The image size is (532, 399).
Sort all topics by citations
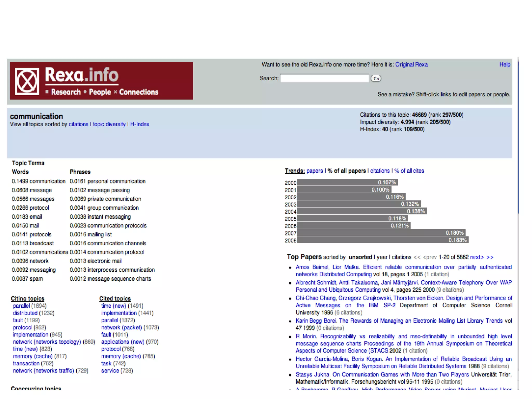tap(78, 124)
